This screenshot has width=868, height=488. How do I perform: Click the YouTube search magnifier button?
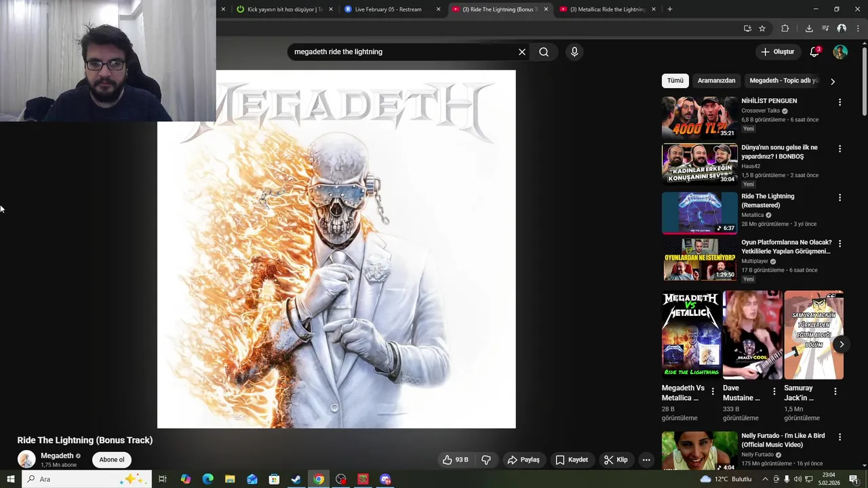click(x=544, y=52)
